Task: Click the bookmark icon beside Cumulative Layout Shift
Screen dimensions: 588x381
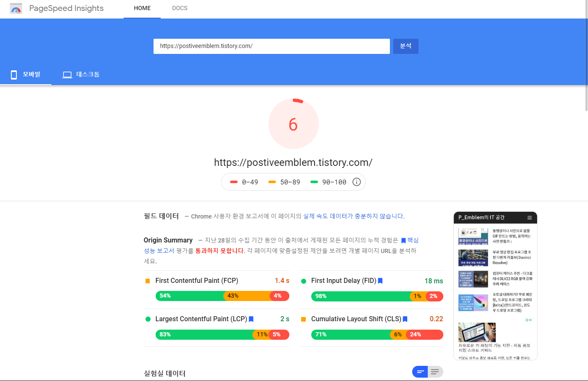Action: tap(405, 319)
